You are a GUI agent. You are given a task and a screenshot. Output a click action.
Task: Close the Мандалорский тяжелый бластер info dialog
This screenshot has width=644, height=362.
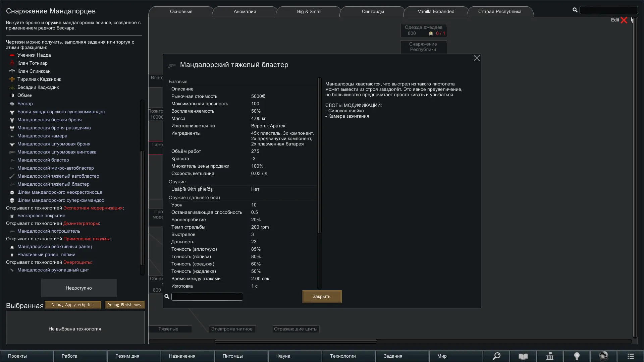tap(477, 58)
